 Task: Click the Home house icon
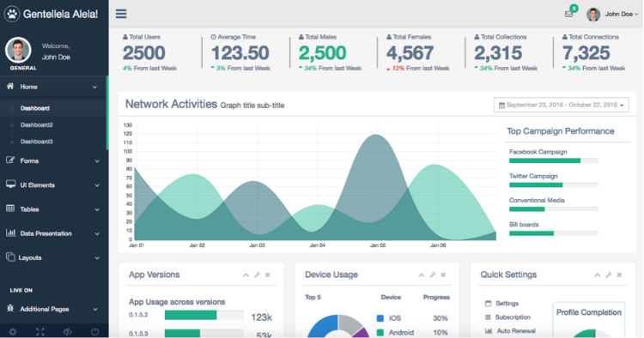(10, 86)
